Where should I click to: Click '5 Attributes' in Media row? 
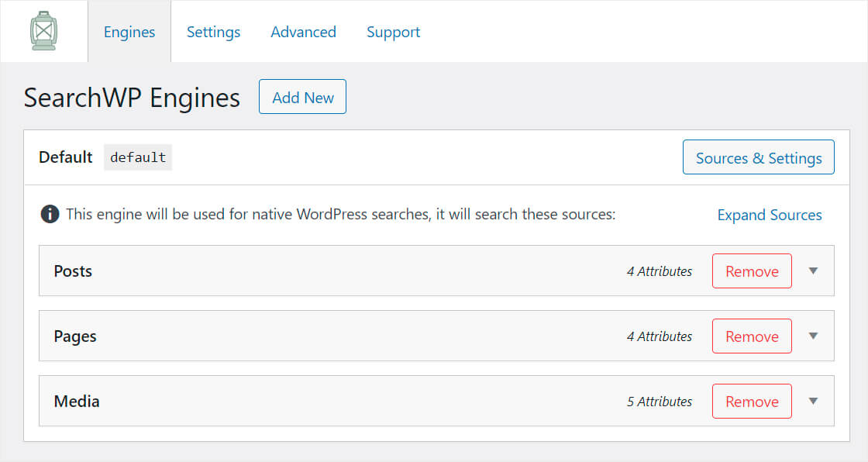click(660, 402)
